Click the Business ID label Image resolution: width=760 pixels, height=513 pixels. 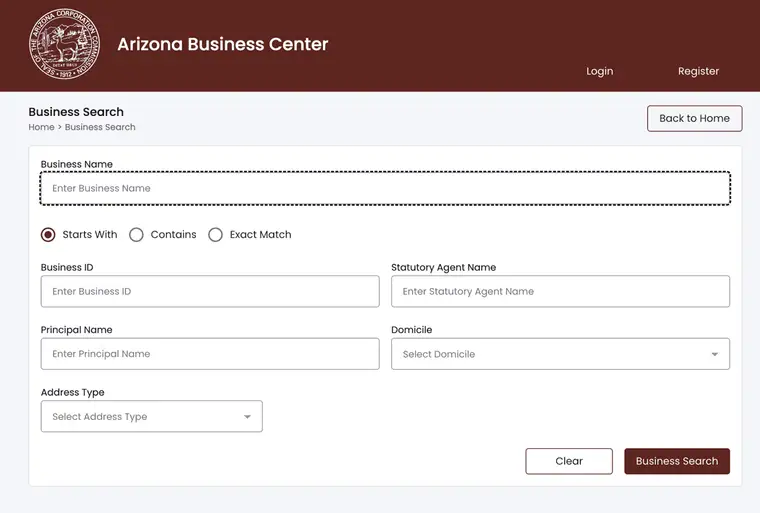(x=67, y=268)
